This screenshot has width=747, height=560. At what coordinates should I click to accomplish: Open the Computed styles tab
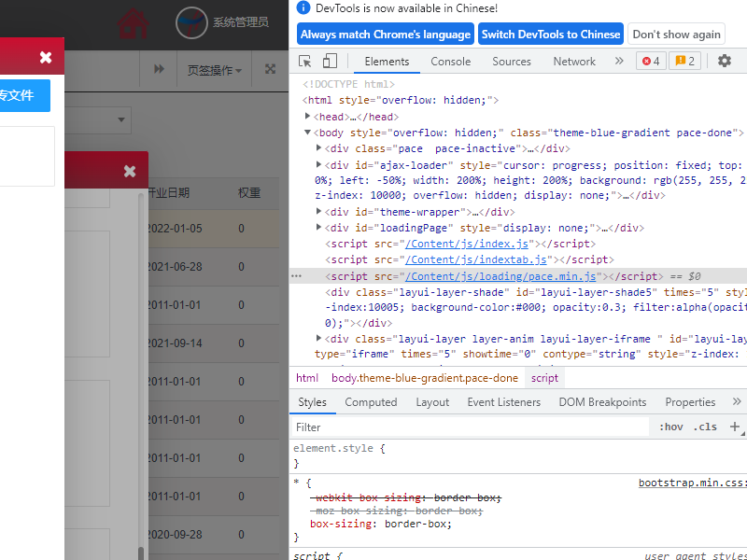(371, 402)
